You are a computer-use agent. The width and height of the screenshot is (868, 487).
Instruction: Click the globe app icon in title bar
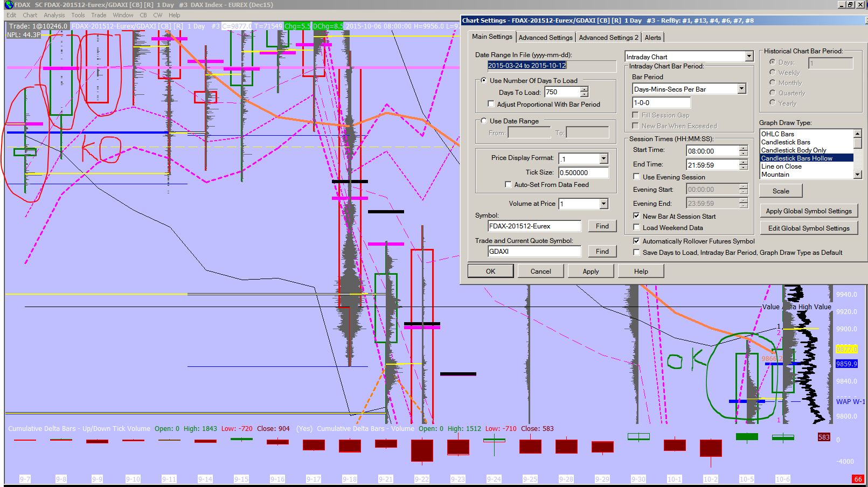pos(9,5)
